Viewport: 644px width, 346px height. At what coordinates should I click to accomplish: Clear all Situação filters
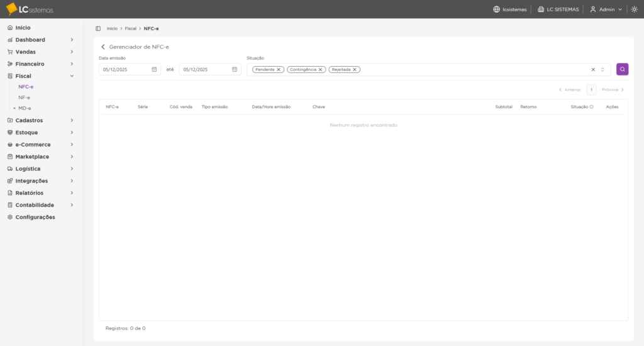[x=593, y=69]
